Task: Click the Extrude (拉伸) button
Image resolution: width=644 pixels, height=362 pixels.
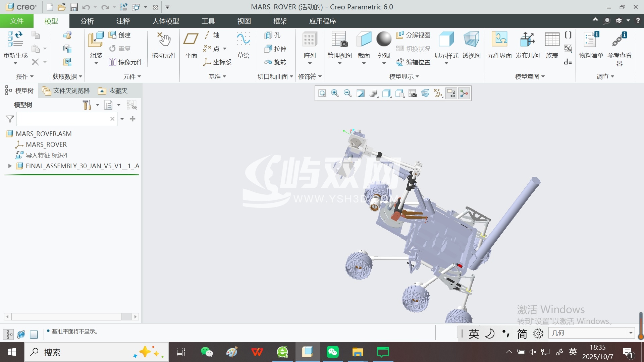Action: [x=275, y=49]
